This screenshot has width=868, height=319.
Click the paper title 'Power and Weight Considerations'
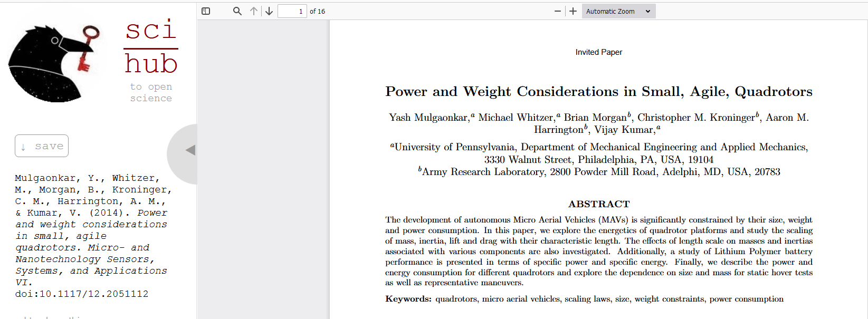click(598, 92)
